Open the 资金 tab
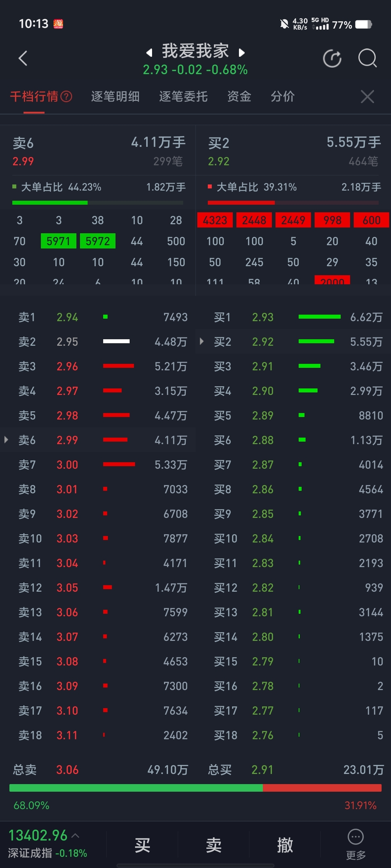Image resolution: width=391 pixels, height=868 pixels. click(239, 97)
